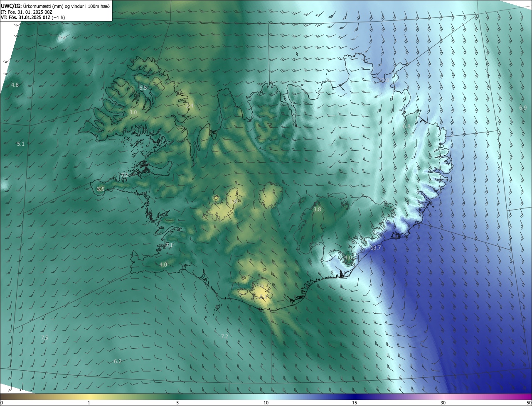Click the 1 tick on the color scale
The width and height of the screenshot is (532, 406).
tap(89, 403)
